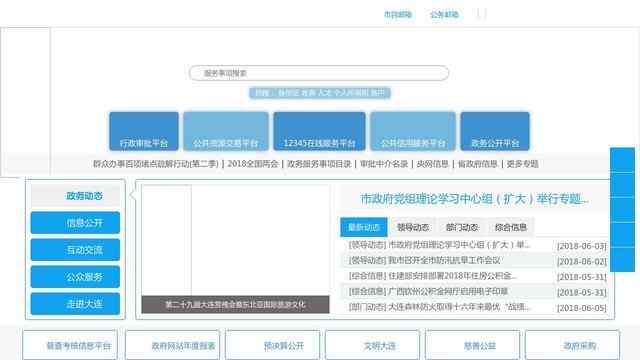Open headline 市政府党组理论学习中心组（扩大）举行专题

point(475,199)
